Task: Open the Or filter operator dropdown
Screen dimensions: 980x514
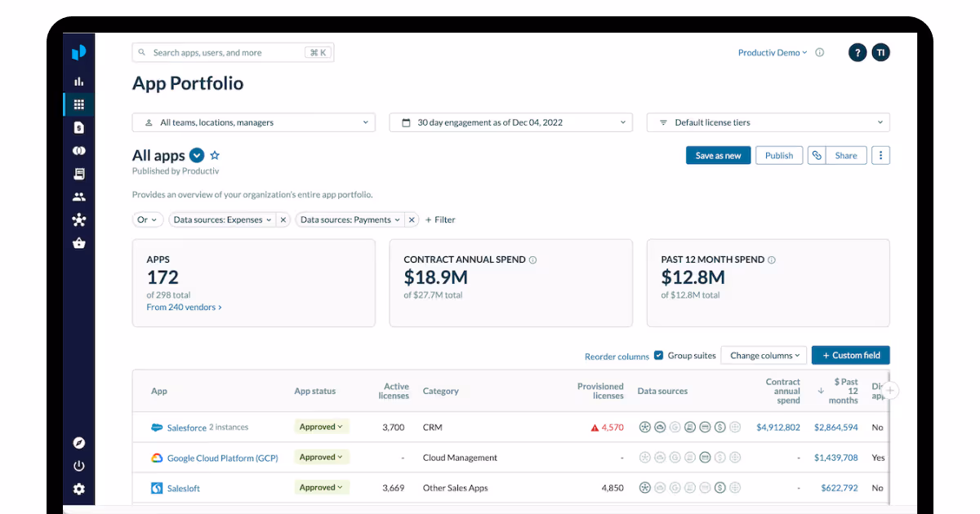Action: pyautogui.click(x=148, y=219)
